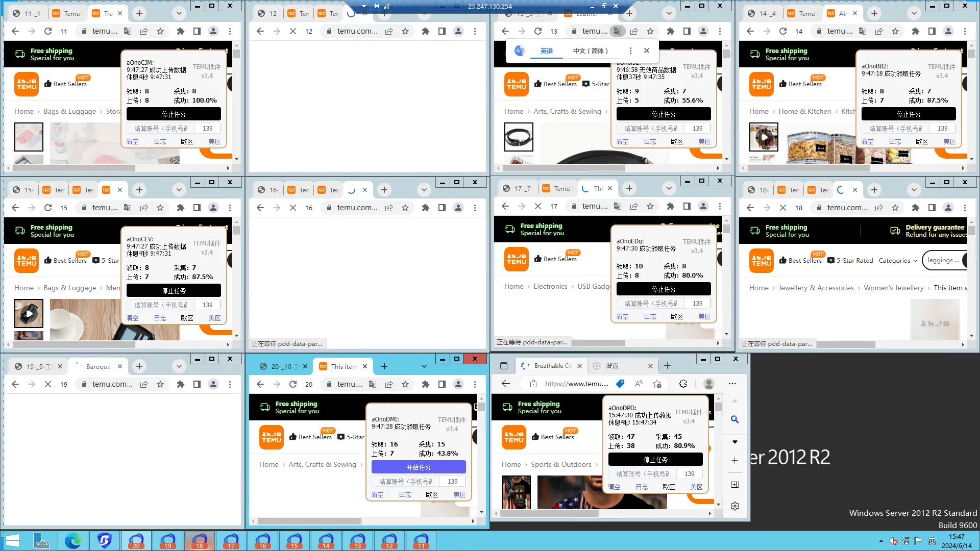This screenshot has height=551, width=980.
Task: Switch to the 设置 tab in Edge
Action: point(612,366)
